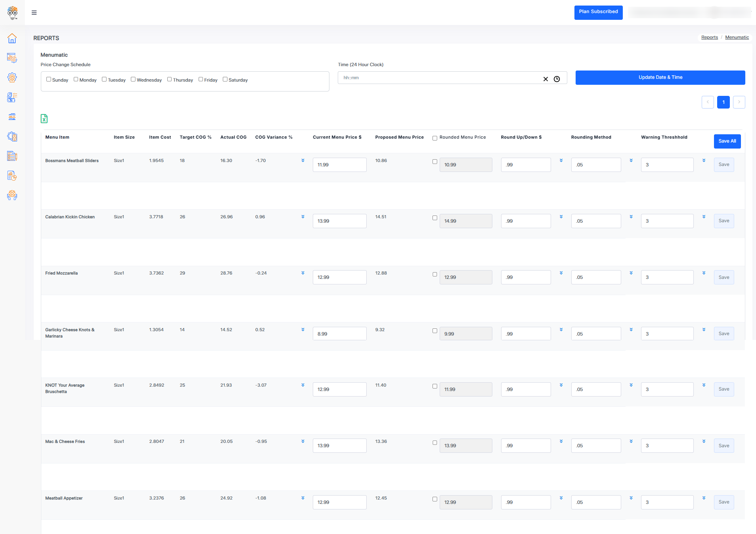This screenshot has height=534, width=756.
Task: Check rounded price box for Mac & Cheese Fries
Action: [434, 443]
